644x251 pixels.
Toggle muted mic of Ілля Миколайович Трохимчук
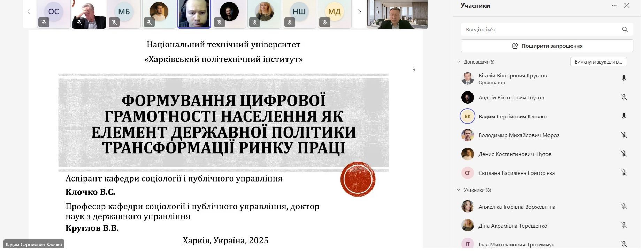pos(624,244)
